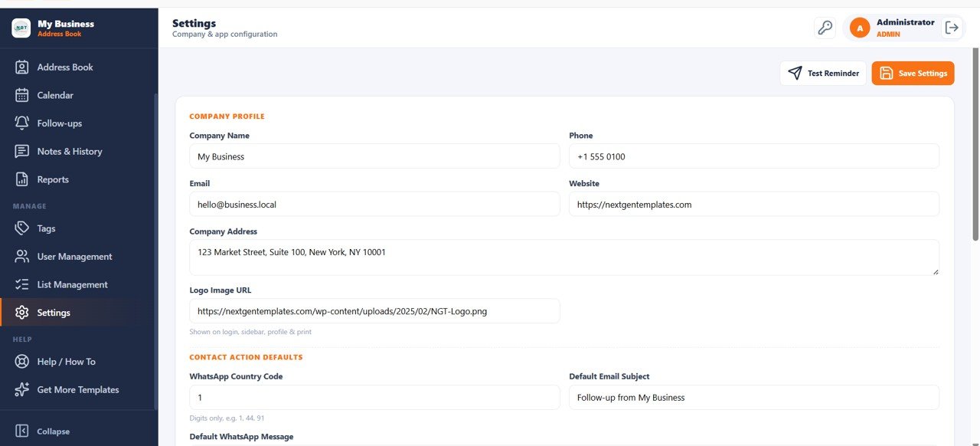
Task: Click the orange Administrator avatar
Action: [x=860, y=28]
